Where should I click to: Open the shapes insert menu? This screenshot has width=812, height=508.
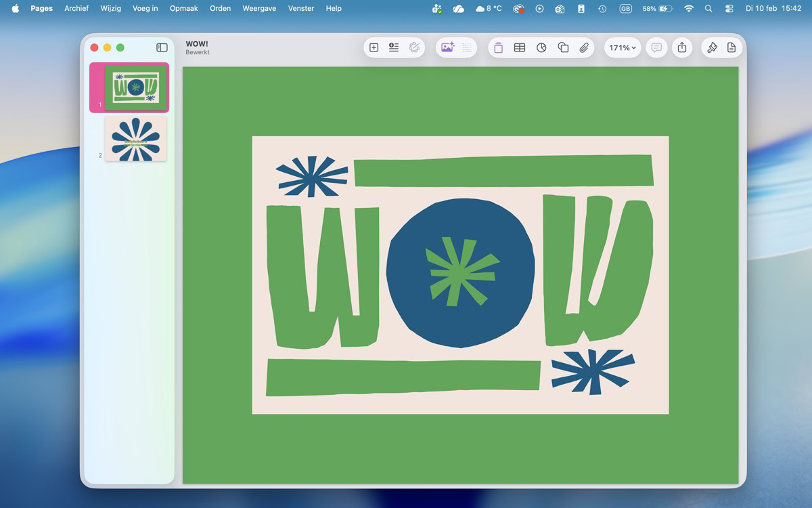563,47
